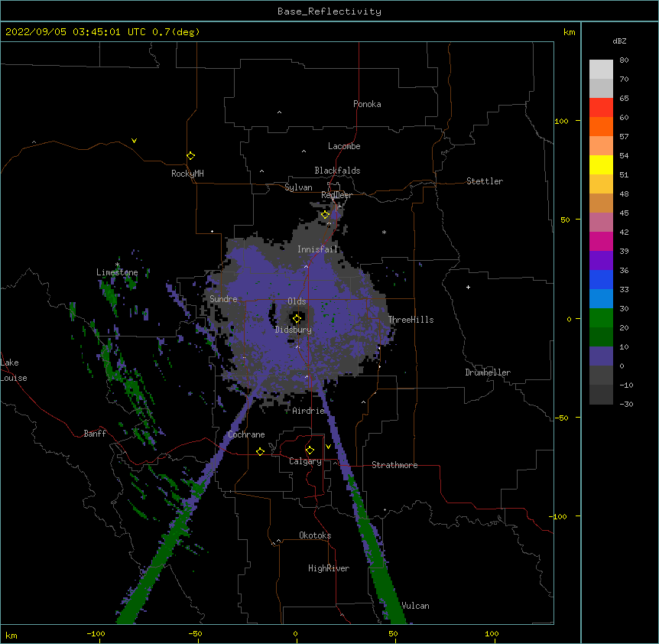This screenshot has height=644, width=659.
Task: Click the RedDeer city label
Action: (336, 195)
